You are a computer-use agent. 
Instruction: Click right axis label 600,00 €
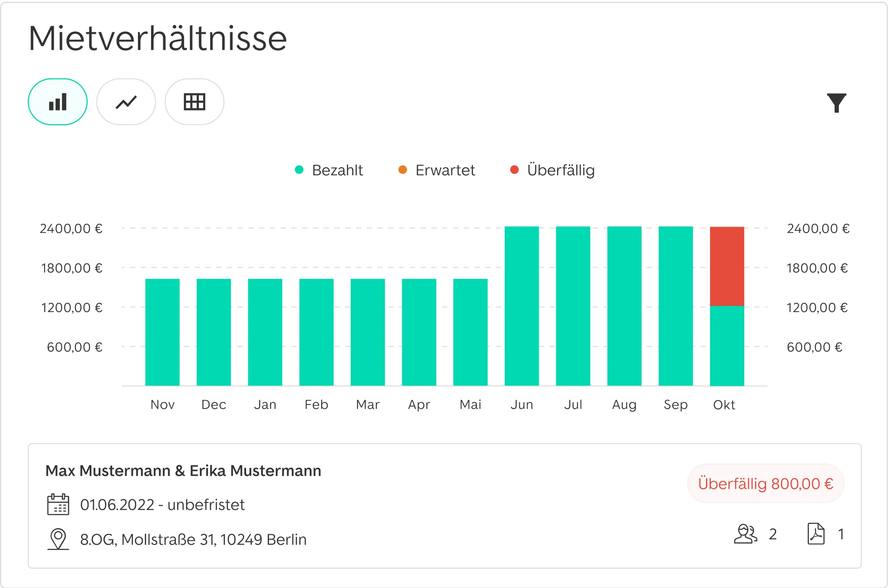pos(815,347)
